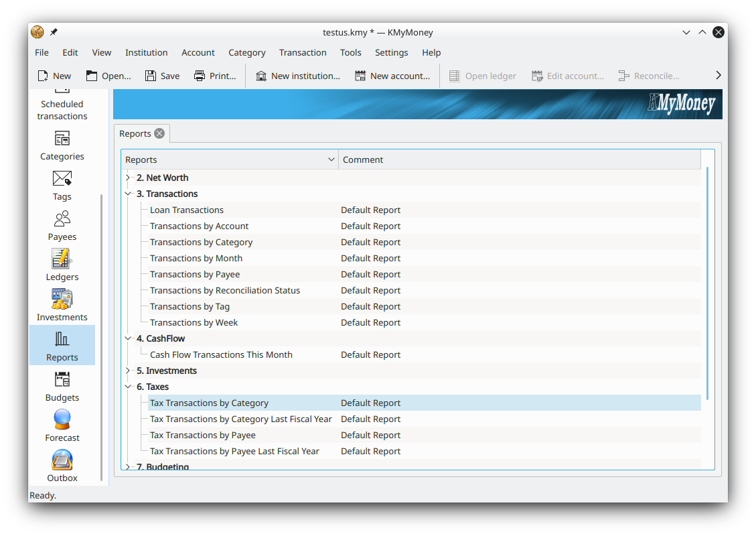Image resolution: width=756 pixels, height=536 pixels.
Task: Expand the 5. Investments group
Action: tap(129, 371)
